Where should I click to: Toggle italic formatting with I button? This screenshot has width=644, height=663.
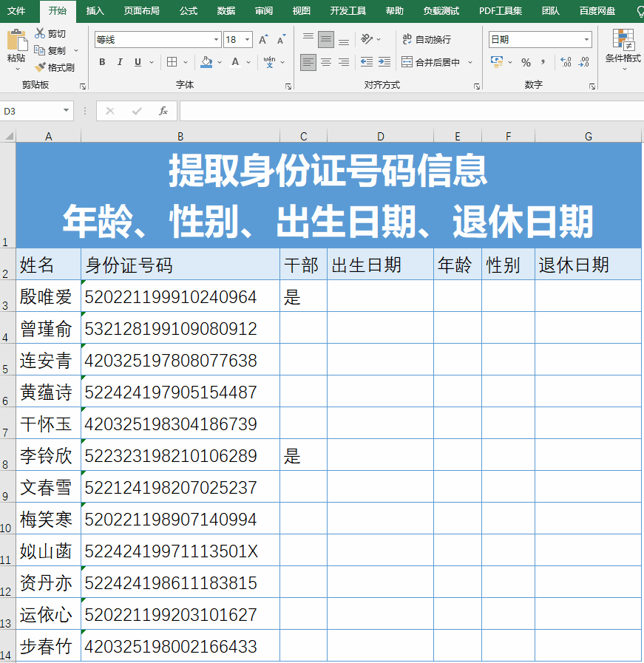120,62
